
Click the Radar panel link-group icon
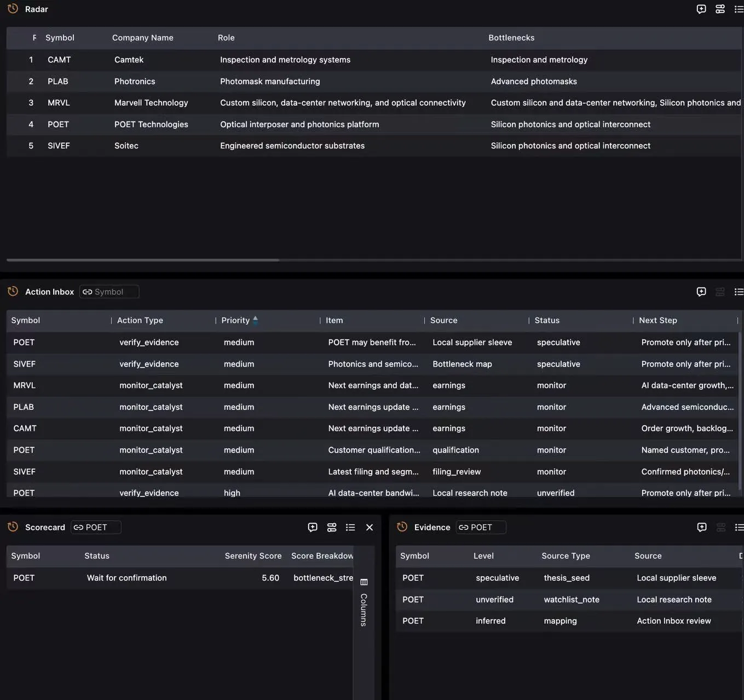[720, 9]
